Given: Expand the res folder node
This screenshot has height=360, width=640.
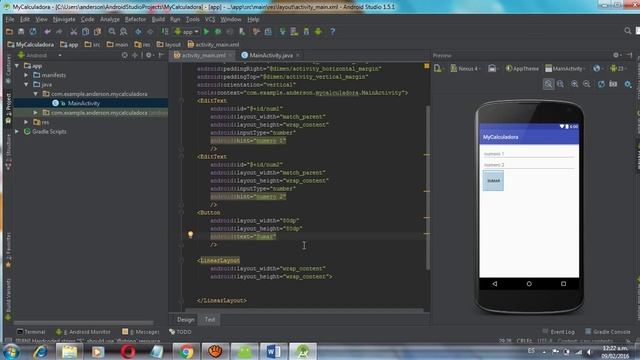Looking at the screenshot, I should [26, 122].
